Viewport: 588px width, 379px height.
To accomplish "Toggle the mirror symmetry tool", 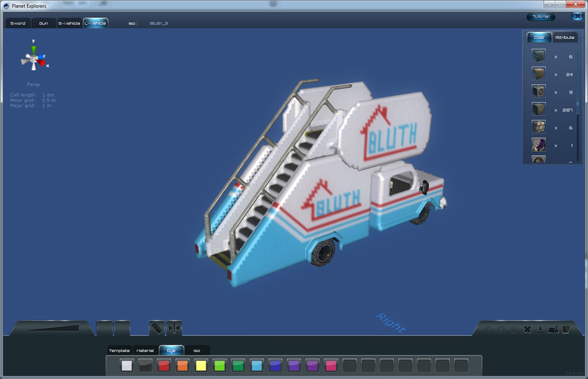I will [174, 328].
